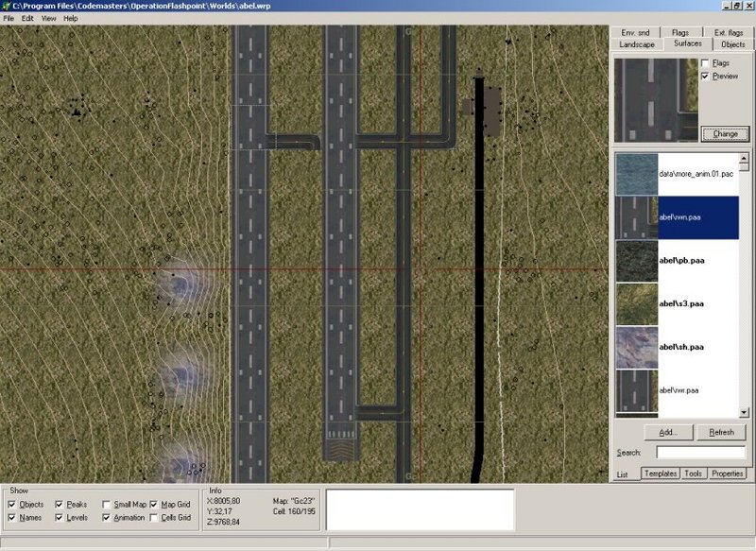
Task: Uncheck the Peaks display option
Action: click(60, 505)
